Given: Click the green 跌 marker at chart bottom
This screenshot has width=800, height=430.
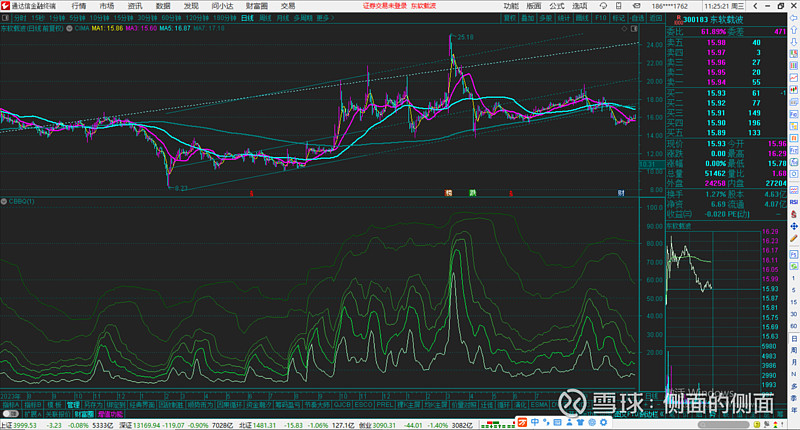Looking at the screenshot, I should coord(472,193).
